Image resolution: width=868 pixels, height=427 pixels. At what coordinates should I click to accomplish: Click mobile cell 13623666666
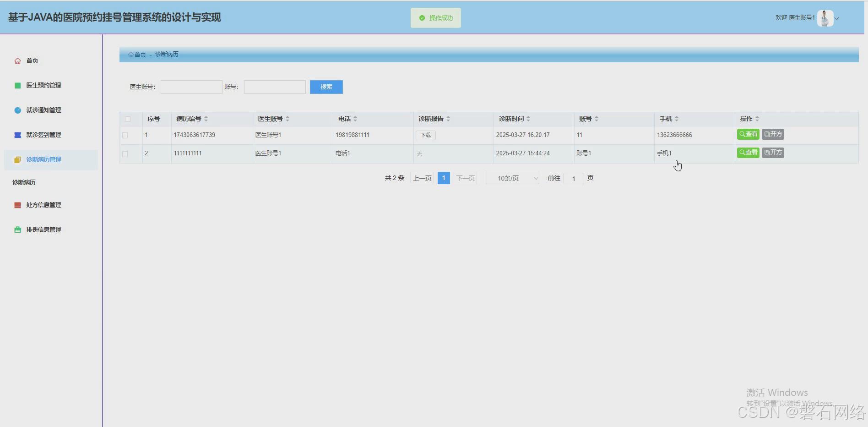[x=674, y=135]
